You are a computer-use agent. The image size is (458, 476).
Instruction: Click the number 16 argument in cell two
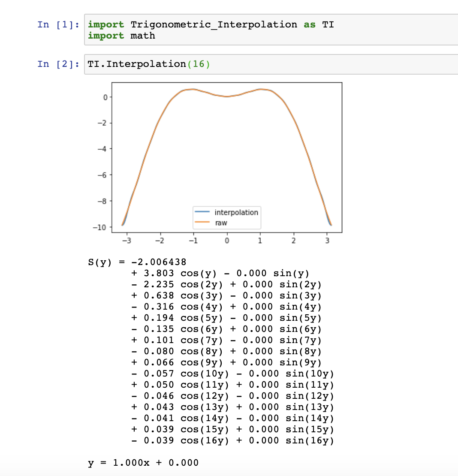[199, 64]
